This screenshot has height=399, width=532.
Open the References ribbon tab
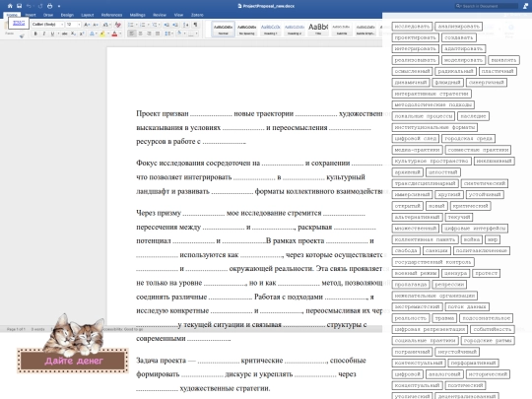click(111, 15)
